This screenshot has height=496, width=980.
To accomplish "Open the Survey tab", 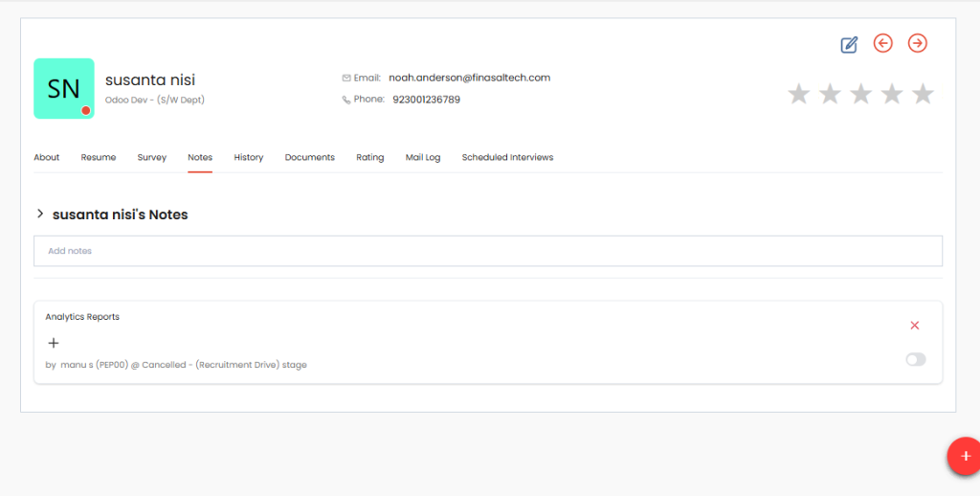I will tap(151, 157).
